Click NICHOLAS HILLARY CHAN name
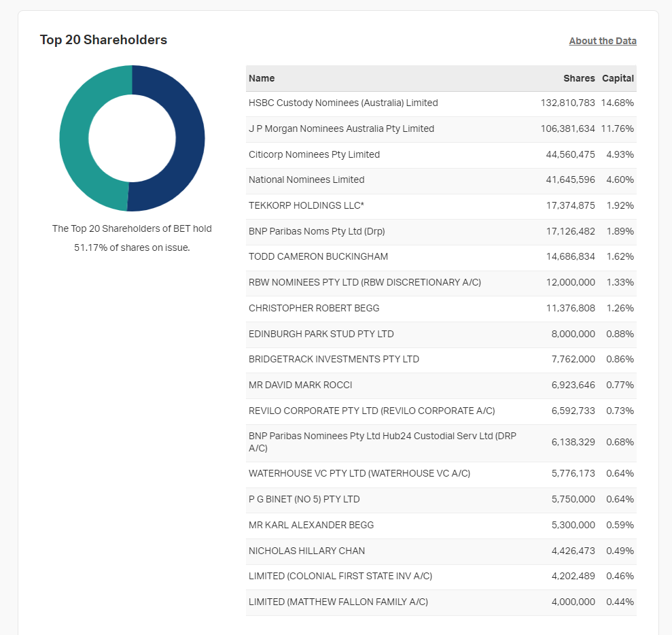Screen dimensions: 672x635 (306, 551)
